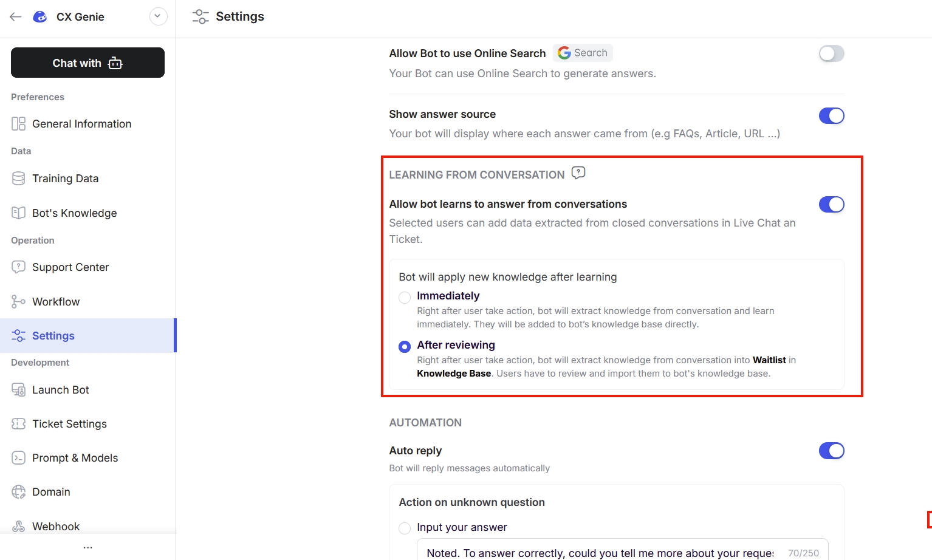Open General Information in sidebar

(x=81, y=124)
